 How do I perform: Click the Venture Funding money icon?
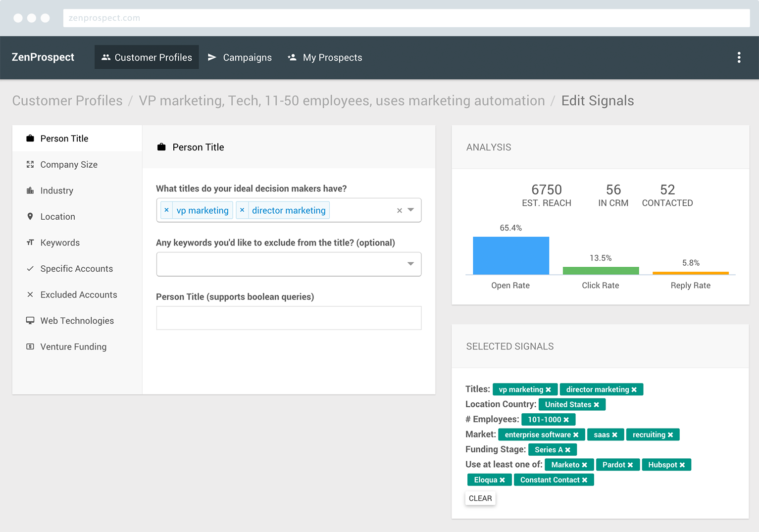(x=30, y=346)
